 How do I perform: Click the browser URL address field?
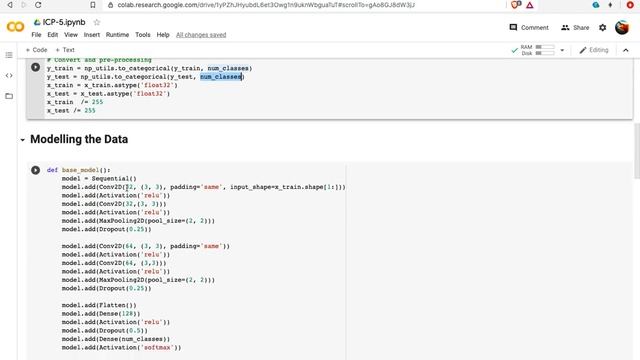(265, 5)
